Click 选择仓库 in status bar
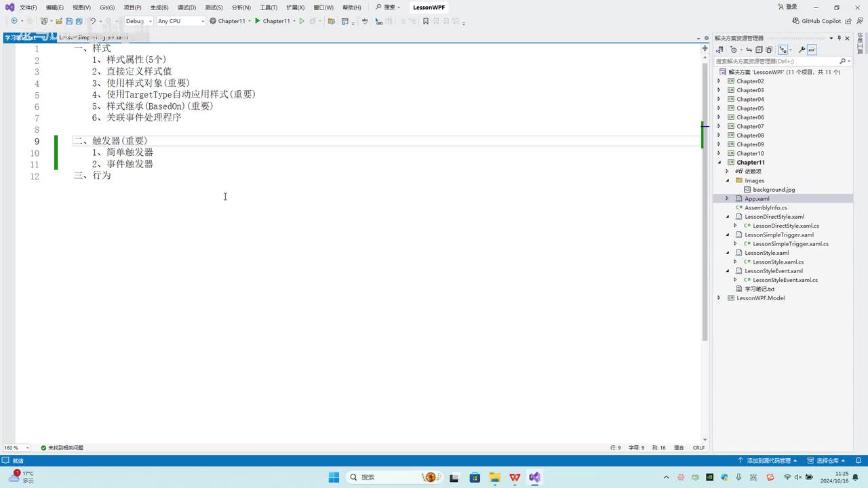 coord(827,461)
